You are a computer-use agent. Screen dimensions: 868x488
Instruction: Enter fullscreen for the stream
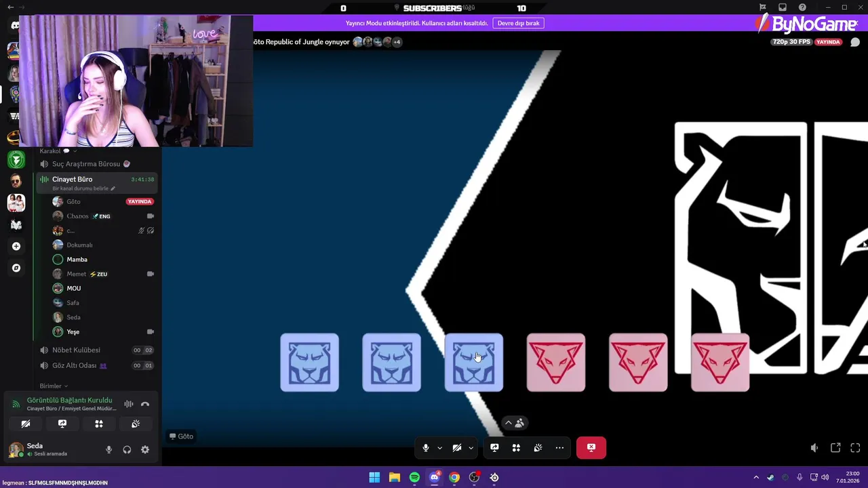click(855, 447)
